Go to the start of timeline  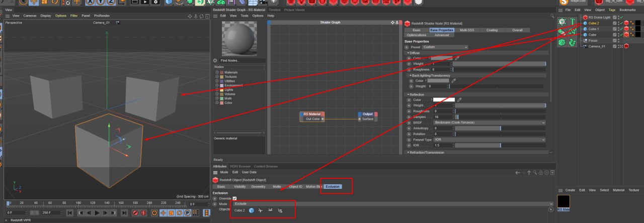(70, 213)
